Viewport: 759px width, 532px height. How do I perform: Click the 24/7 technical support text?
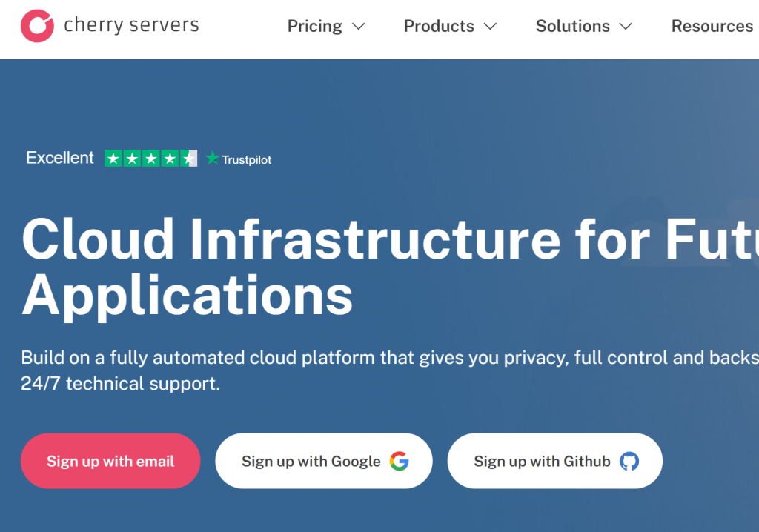[x=121, y=383]
